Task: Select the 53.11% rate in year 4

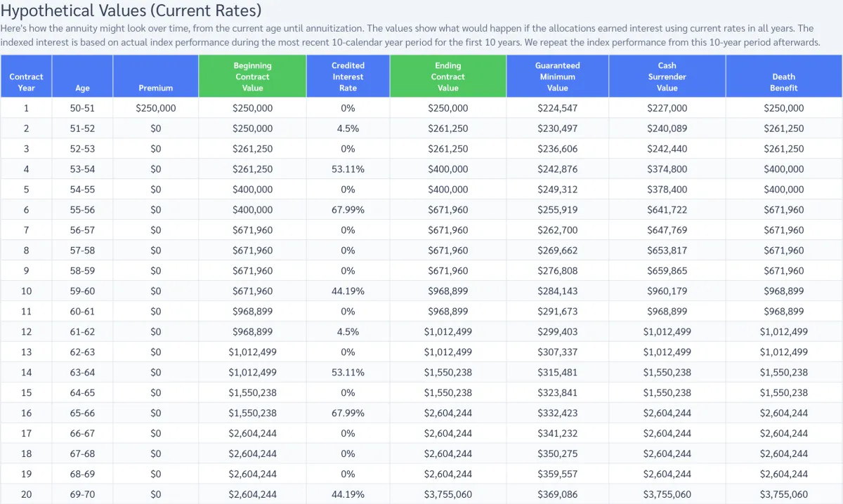Action: pos(348,169)
